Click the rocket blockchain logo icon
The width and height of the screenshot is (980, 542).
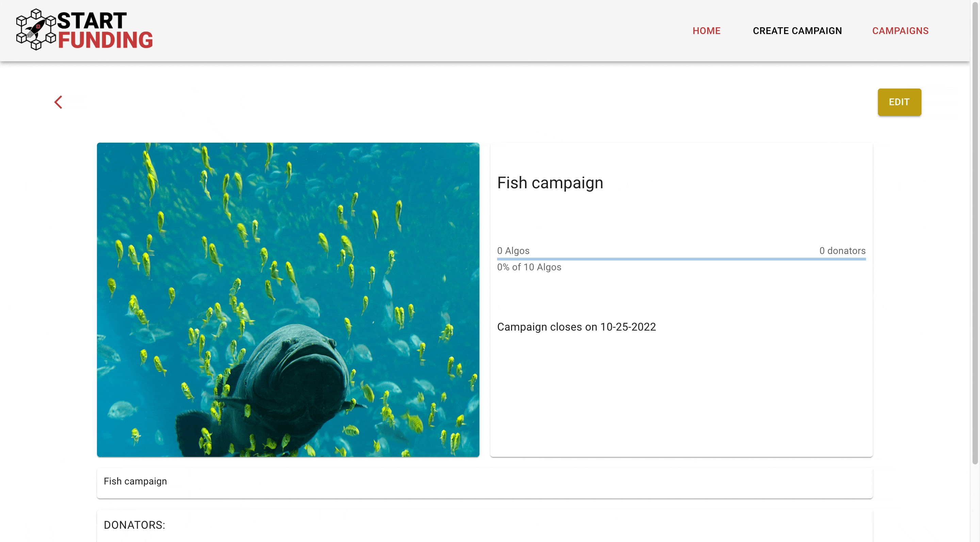click(x=36, y=30)
